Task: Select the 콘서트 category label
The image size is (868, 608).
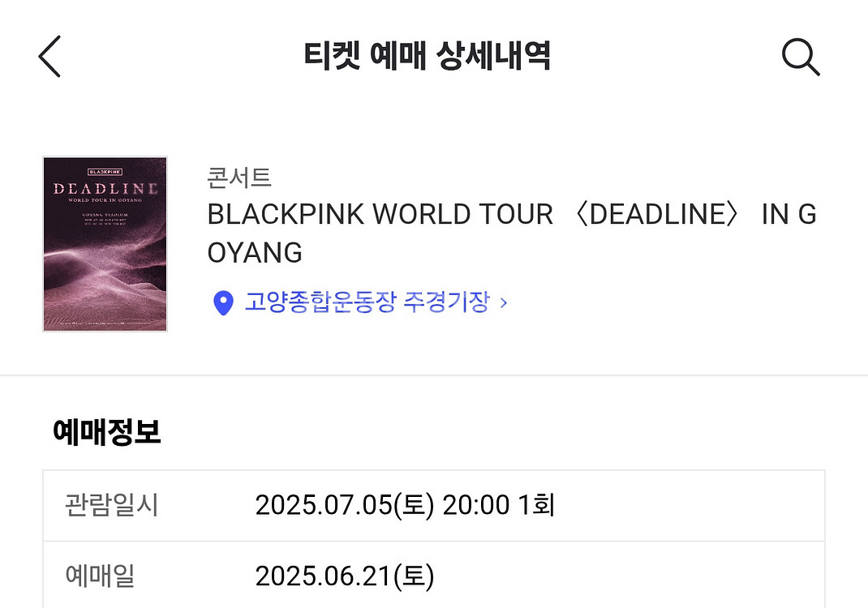Action: click(x=239, y=178)
